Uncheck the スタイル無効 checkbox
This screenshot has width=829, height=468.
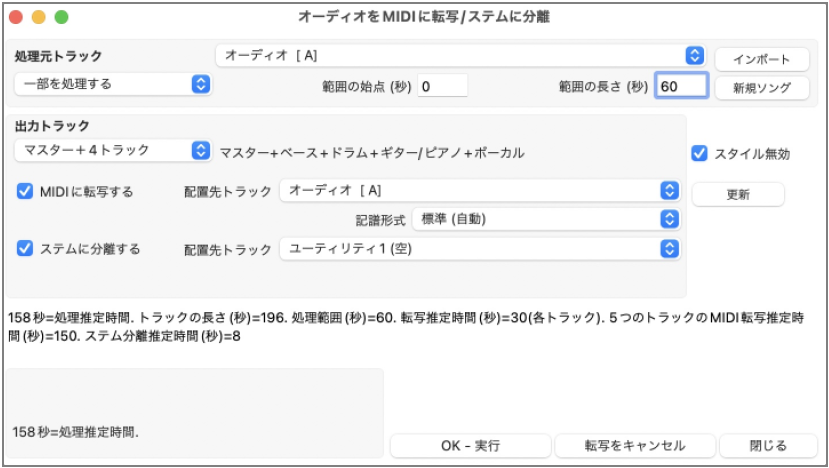699,154
